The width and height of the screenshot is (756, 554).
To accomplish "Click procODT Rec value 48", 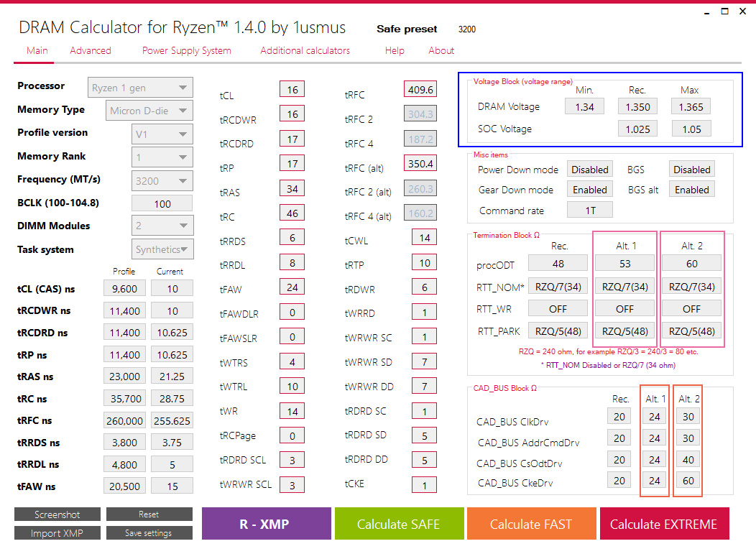I will (558, 263).
